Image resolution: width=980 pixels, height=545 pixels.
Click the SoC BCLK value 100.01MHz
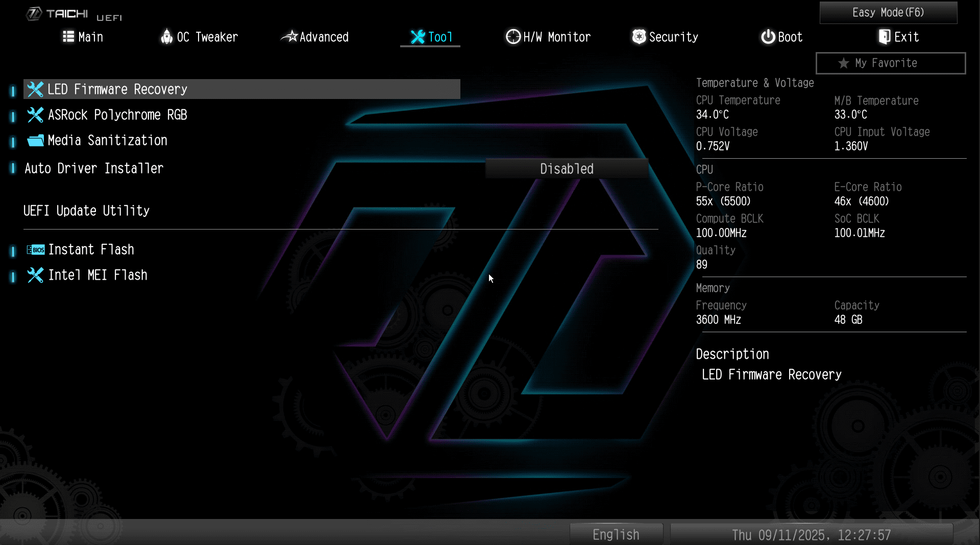point(860,233)
